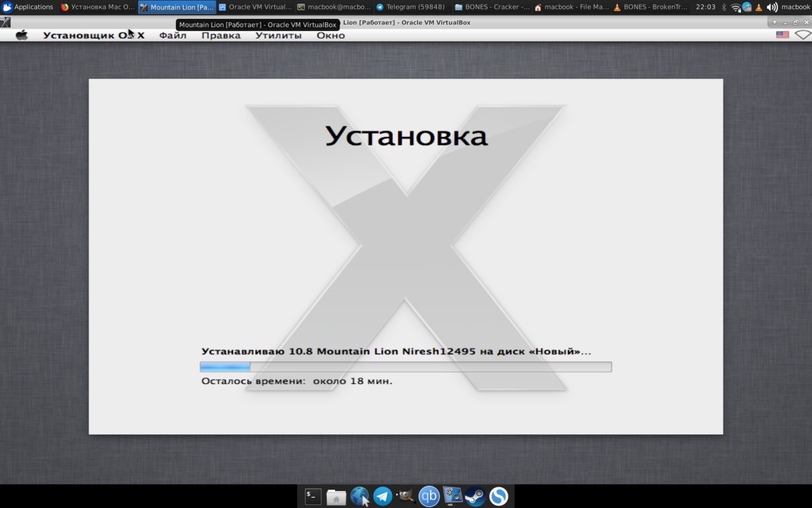The height and width of the screenshot is (508, 812).
Task: Click the Установка heading
Action: [407, 137]
